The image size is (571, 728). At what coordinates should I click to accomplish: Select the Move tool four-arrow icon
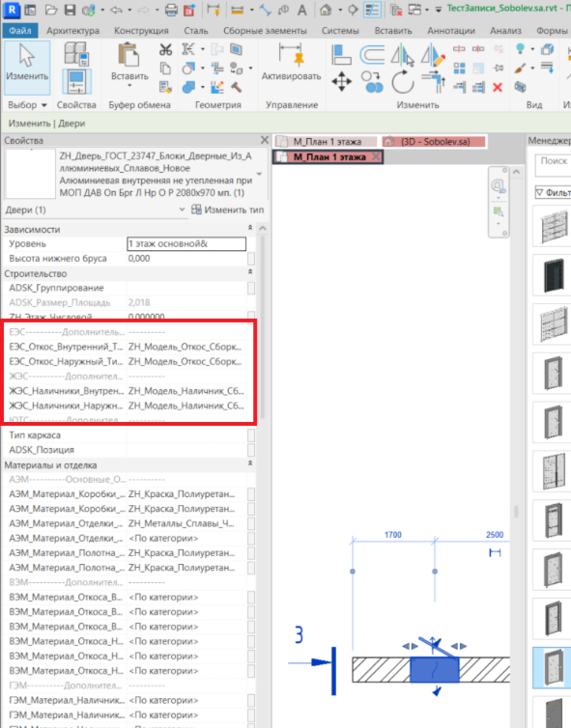341,82
